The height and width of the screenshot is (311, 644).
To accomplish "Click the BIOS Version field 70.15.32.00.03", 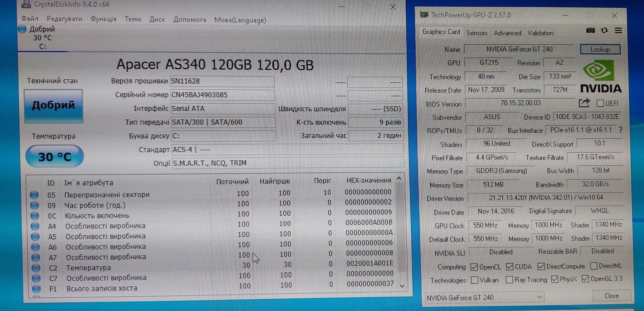I will [x=520, y=103].
